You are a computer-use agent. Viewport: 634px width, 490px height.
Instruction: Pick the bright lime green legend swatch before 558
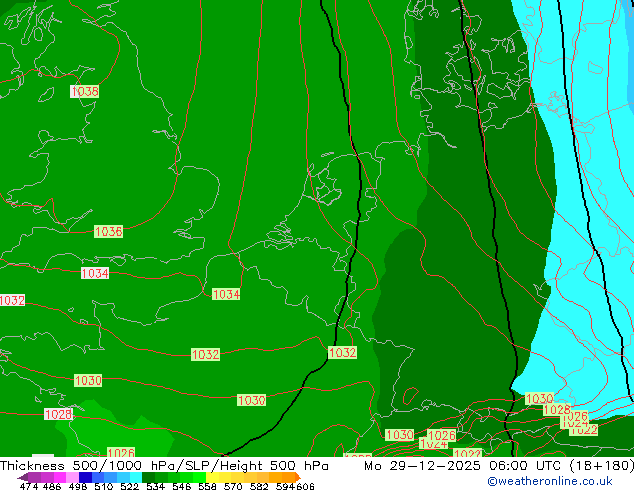coord(200,477)
